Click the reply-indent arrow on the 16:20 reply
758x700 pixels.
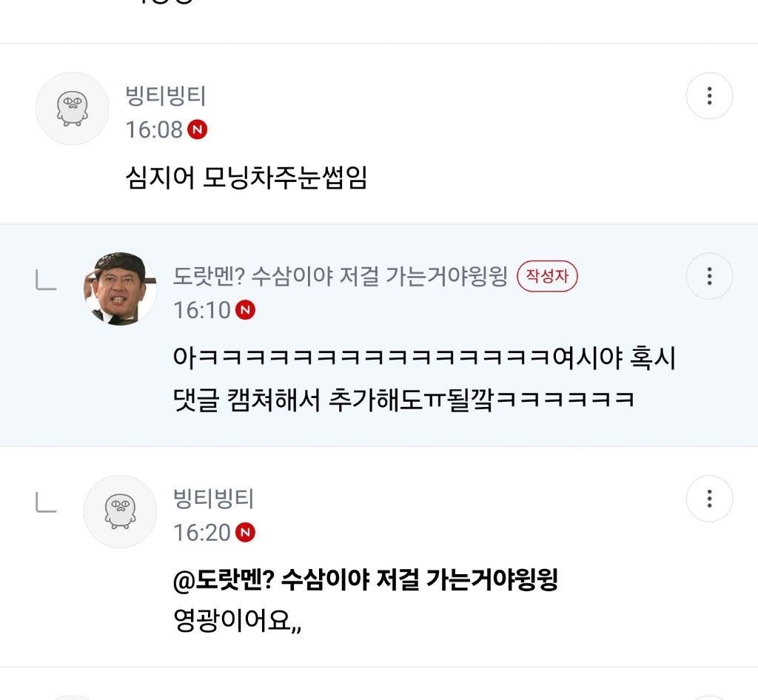pyautogui.click(x=46, y=503)
